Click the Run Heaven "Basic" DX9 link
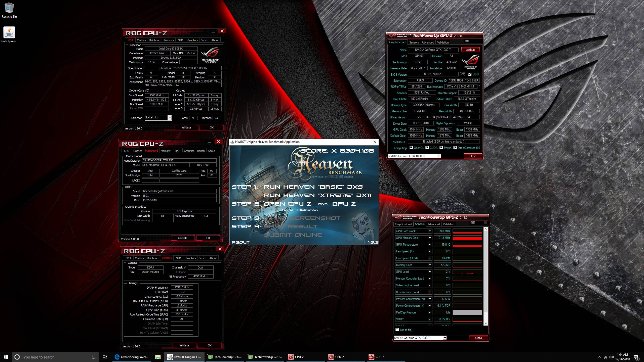Screen dimensions: 644x362 tap(313, 187)
